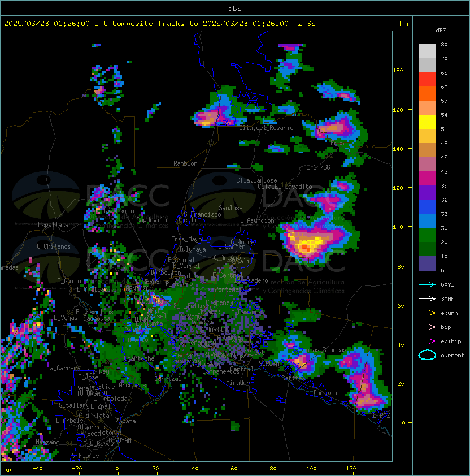Viewport: 470px width, 476px height.
Task: Click the 'La_Carrera' place label
Action: click(64, 368)
